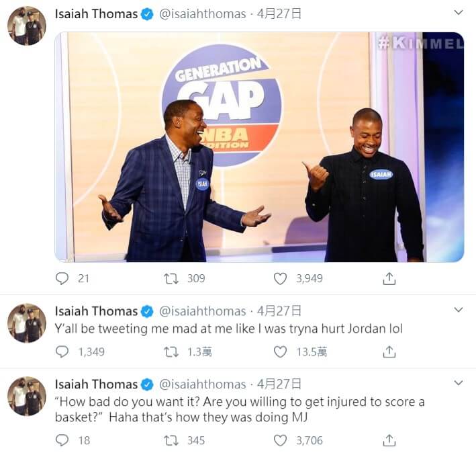
Task: Reply to the 'How bad do you want it' tweet
Action: [x=62, y=440]
